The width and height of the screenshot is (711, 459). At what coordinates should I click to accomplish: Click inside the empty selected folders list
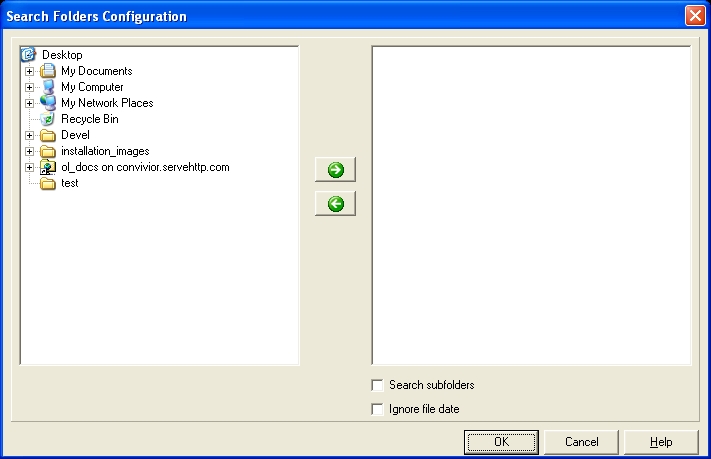531,205
